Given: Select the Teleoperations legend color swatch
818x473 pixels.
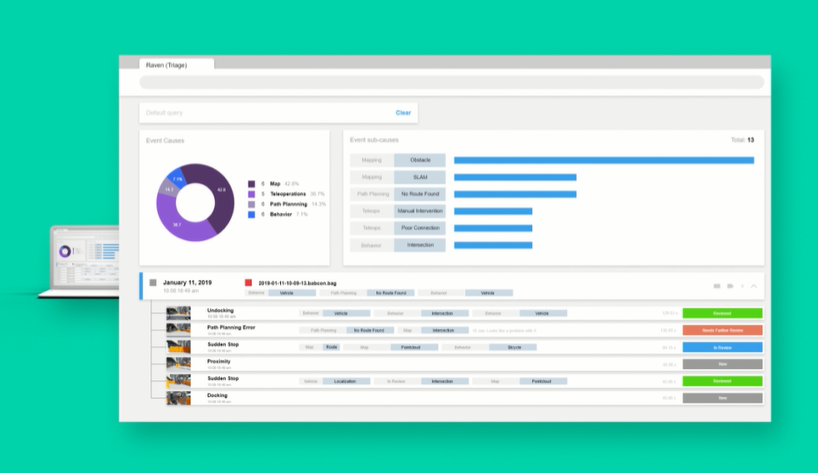Looking at the screenshot, I should [251, 194].
